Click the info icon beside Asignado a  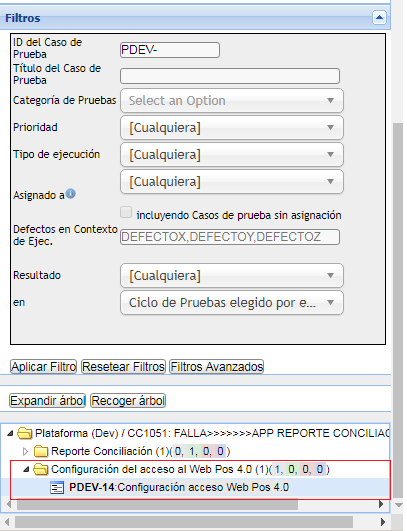tap(70, 194)
